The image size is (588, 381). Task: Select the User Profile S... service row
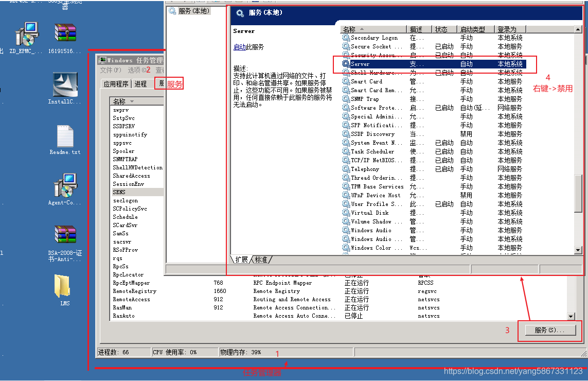coord(434,204)
